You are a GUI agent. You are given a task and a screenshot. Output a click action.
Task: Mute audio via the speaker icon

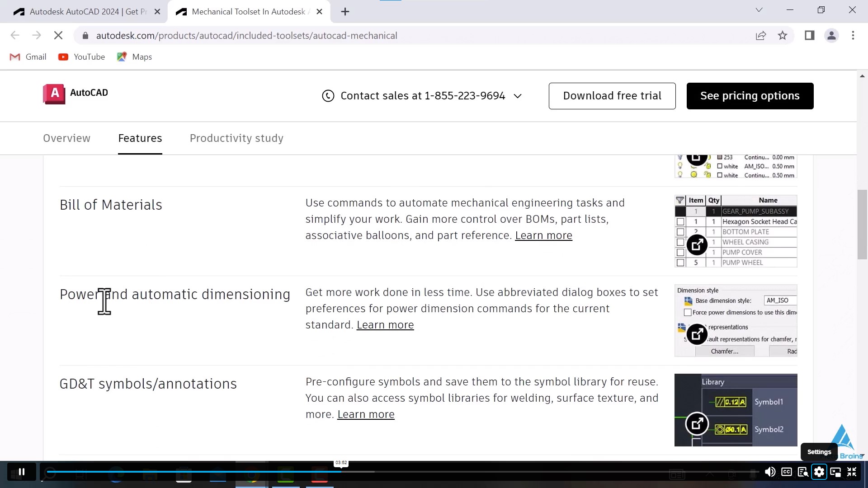point(771,472)
